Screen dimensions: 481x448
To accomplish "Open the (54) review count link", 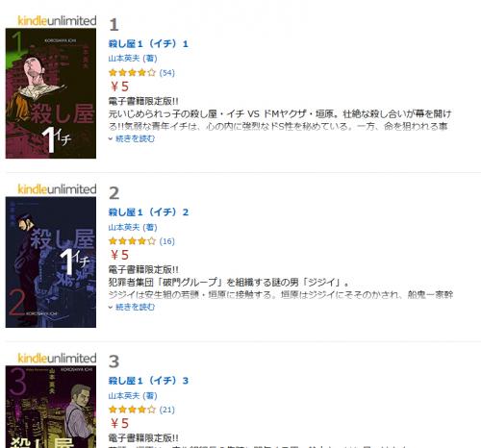I will pyautogui.click(x=167, y=73).
